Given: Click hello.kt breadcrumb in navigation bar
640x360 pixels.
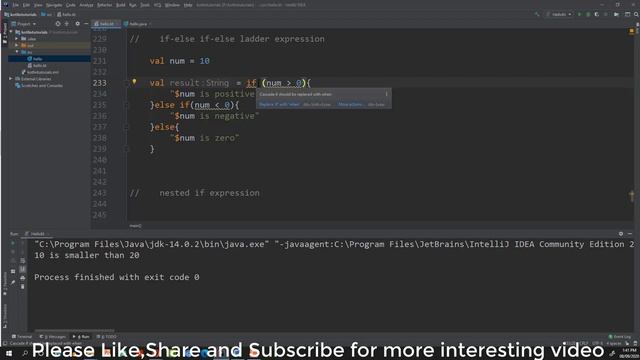Looking at the screenshot, I should (67, 14).
